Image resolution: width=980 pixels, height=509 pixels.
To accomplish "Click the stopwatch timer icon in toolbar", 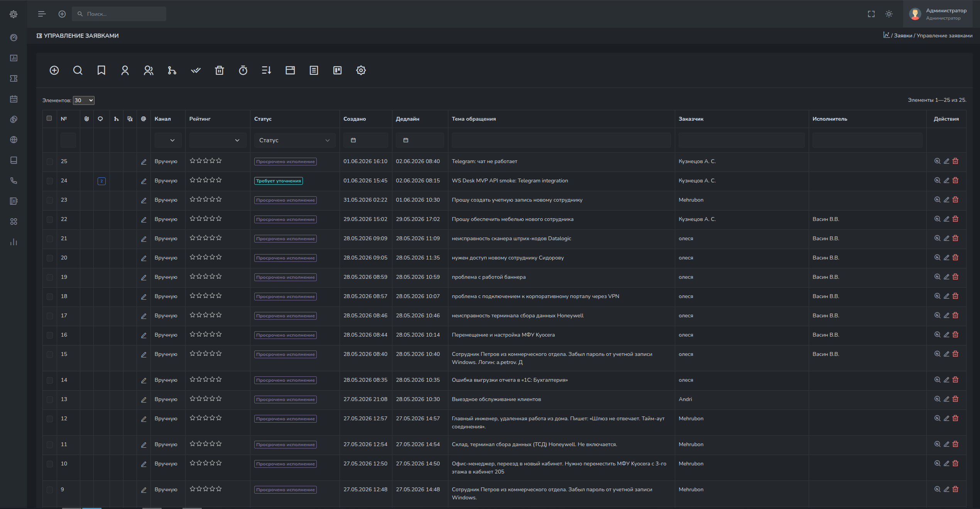I will pyautogui.click(x=243, y=70).
